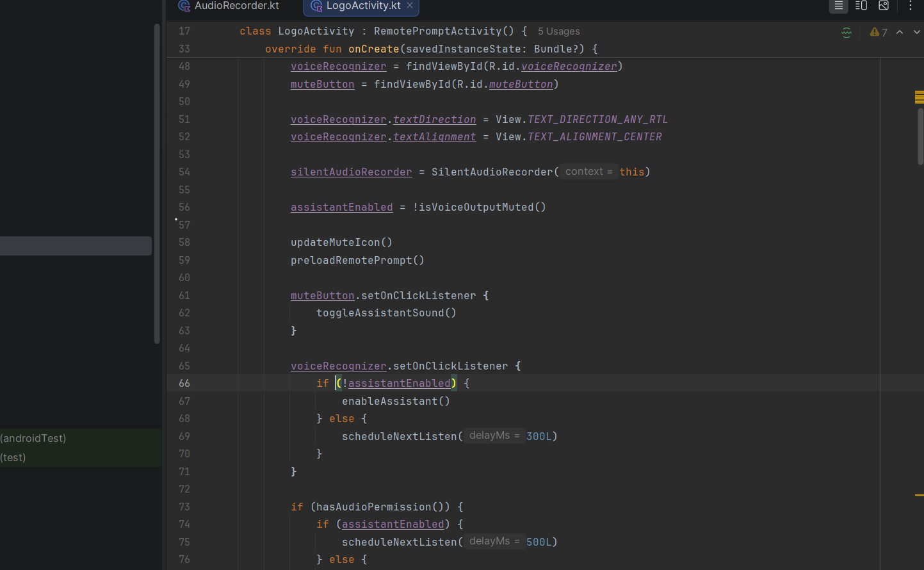Viewport: 924px width, 570px height.
Task: Click the highlighted selected row in project panel
Action: pos(76,246)
